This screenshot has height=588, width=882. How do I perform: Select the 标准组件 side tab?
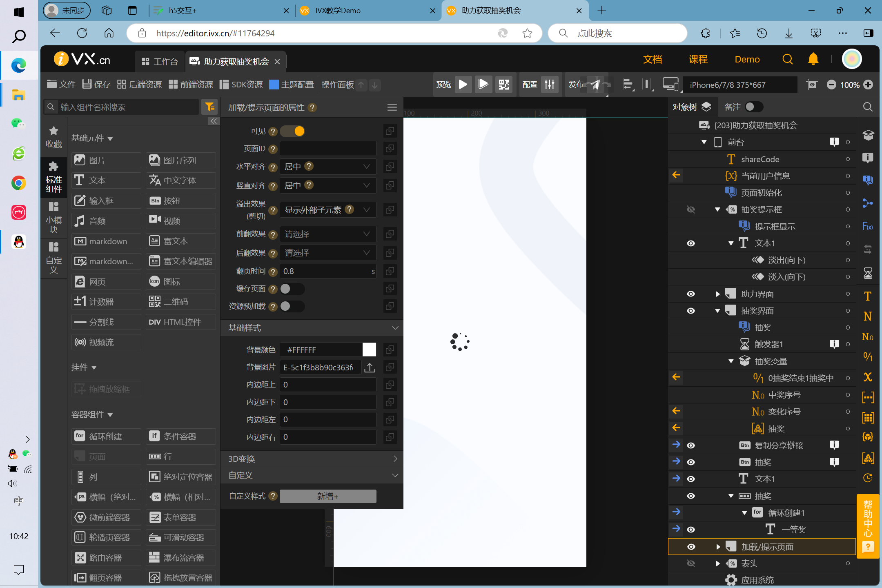pyautogui.click(x=53, y=178)
